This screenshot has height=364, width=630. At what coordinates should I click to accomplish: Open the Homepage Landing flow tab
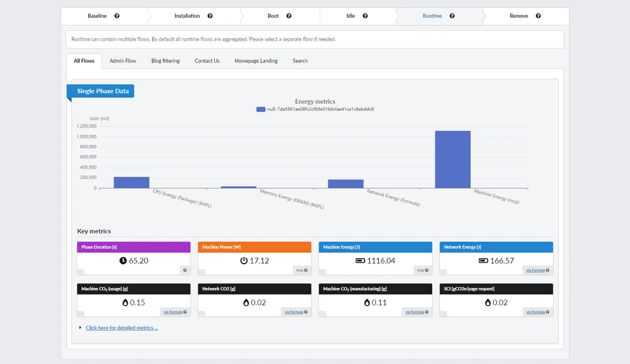(x=256, y=61)
